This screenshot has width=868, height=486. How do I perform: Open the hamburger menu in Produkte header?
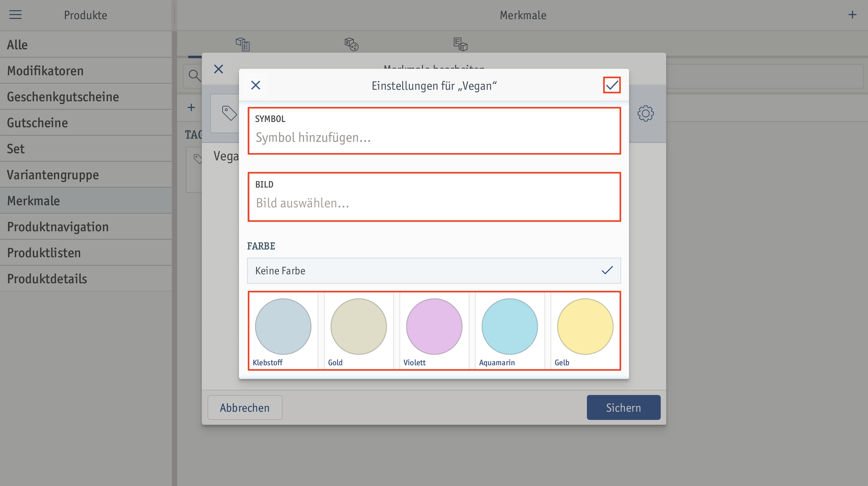pos(15,15)
